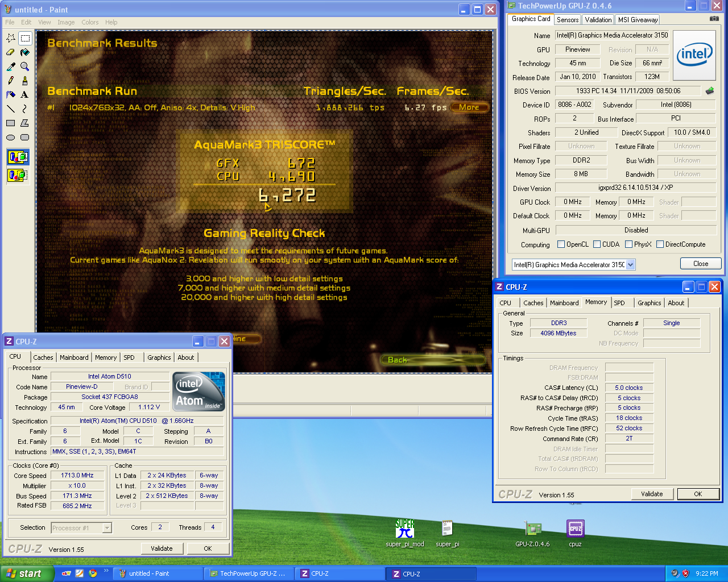This screenshot has height=582, width=728.
Task: Switch to untitled - Paint taskbar button
Action: coord(158,573)
